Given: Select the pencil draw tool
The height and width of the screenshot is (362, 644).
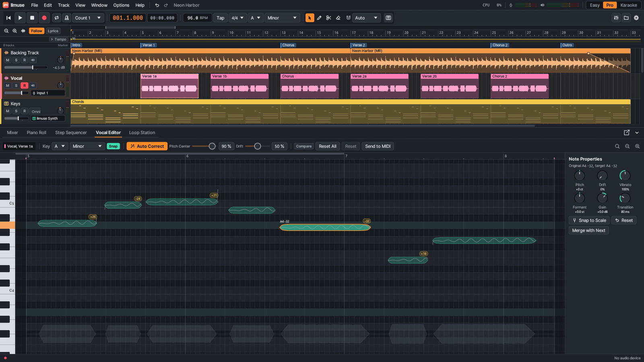Looking at the screenshot, I should [319, 18].
